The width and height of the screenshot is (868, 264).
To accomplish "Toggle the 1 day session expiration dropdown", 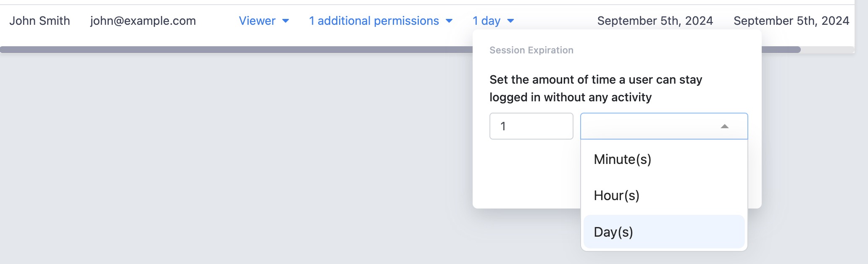I will (x=493, y=21).
